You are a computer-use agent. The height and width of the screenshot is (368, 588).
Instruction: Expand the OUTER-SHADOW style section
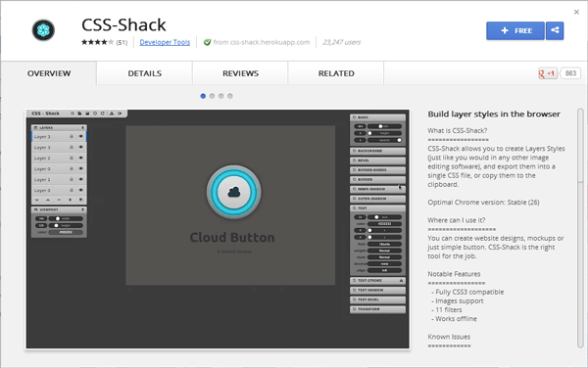pos(377,199)
